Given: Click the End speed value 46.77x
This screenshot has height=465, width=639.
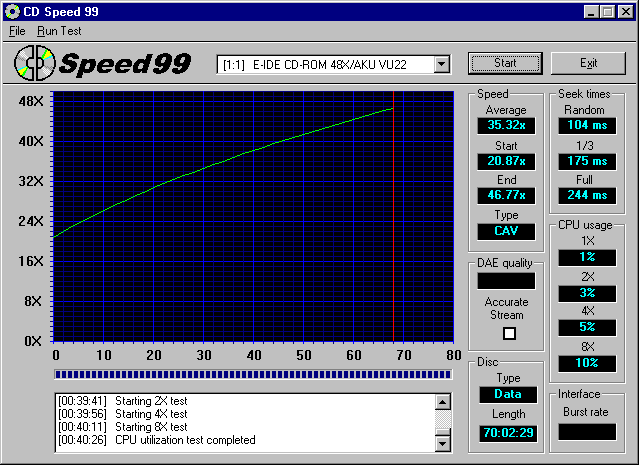Looking at the screenshot, I should 506,195.
